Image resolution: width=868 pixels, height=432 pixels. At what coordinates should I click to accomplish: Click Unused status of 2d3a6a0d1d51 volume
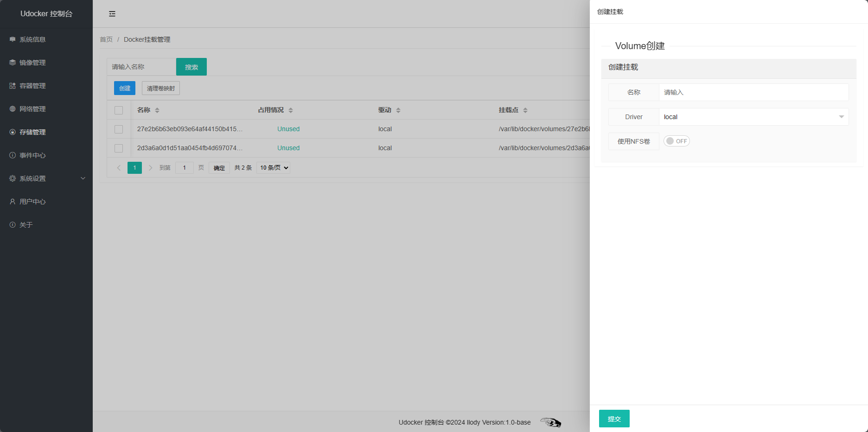click(288, 148)
